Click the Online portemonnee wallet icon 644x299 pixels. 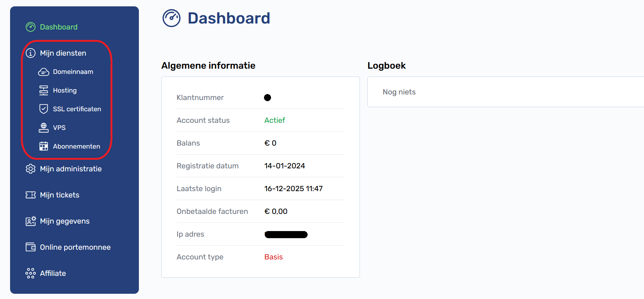pyautogui.click(x=31, y=247)
